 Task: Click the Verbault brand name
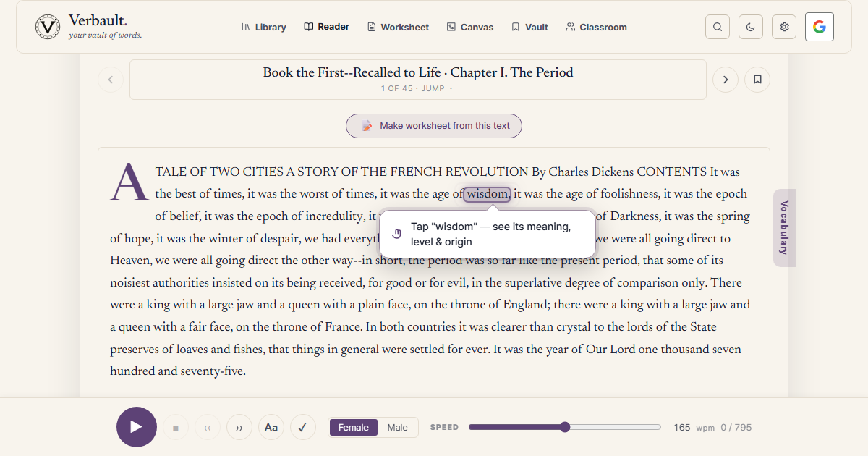pyautogui.click(x=98, y=20)
